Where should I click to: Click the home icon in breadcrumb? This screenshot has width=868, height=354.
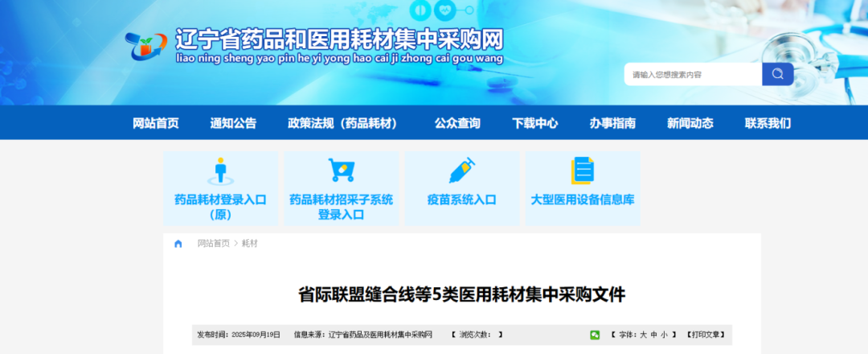click(x=178, y=244)
